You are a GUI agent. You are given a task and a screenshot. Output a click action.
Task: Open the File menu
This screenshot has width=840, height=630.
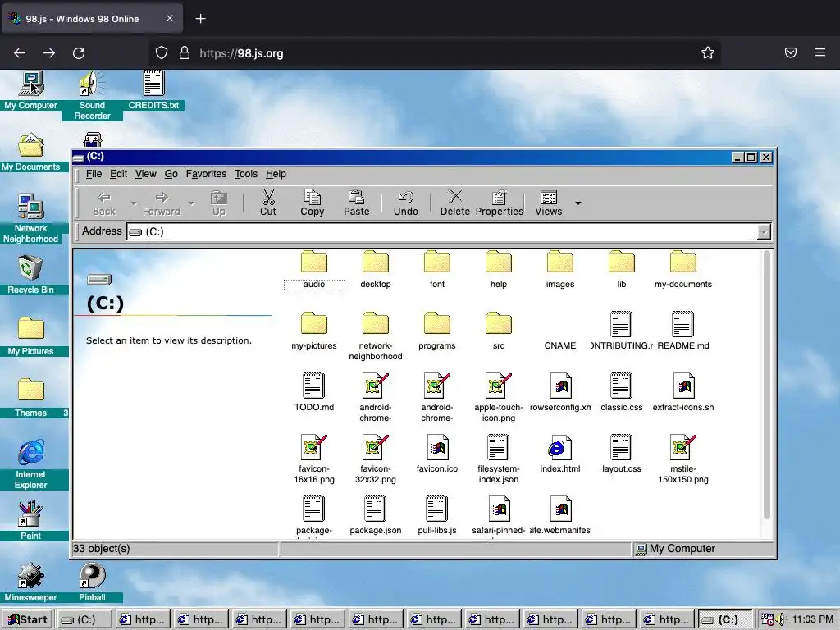coord(94,174)
